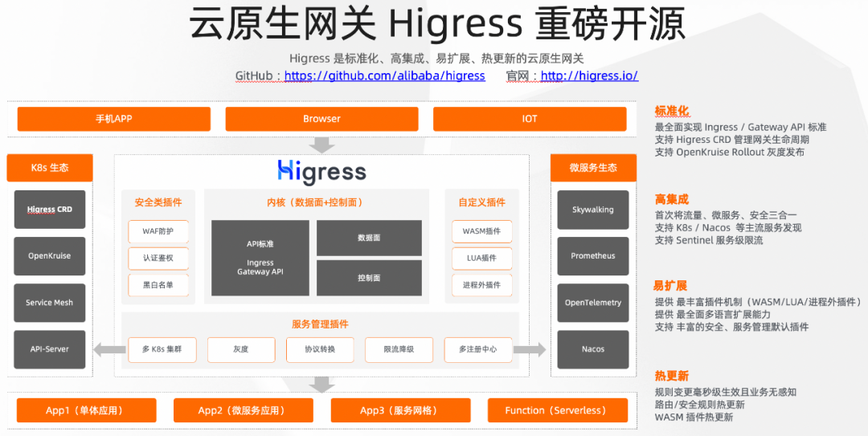This screenshot has width=868, height=436.
Task: Select the IOT orange box
Action: point(530,119)
